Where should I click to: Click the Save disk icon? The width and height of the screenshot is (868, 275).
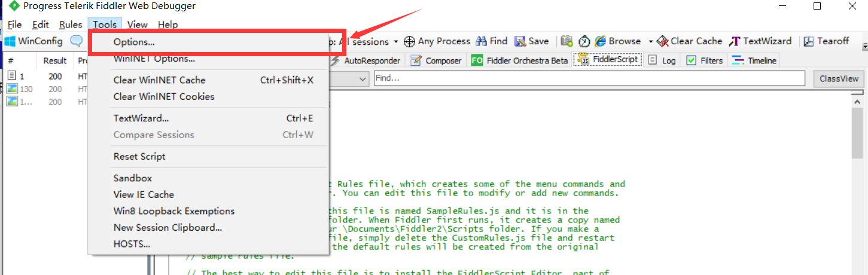point(520,41)
